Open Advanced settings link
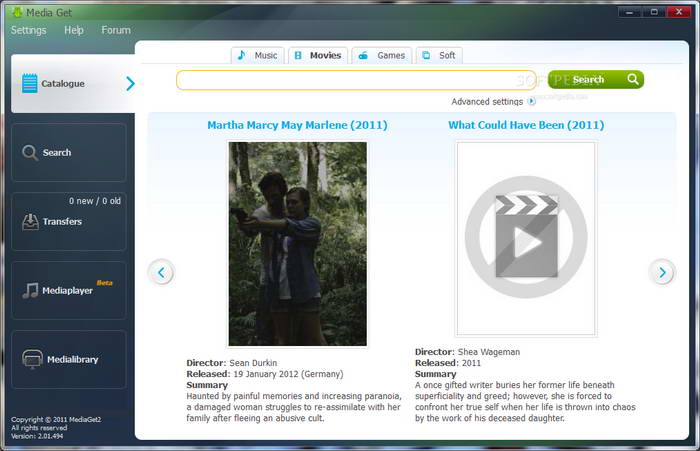Viewport: 700px width, 451px height. pos(487,102)
